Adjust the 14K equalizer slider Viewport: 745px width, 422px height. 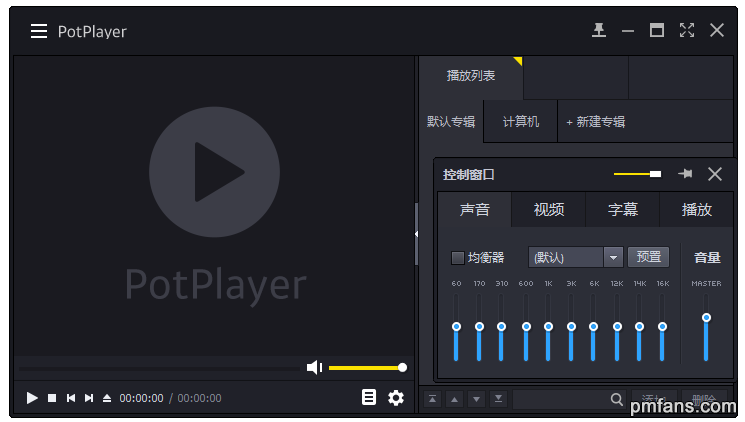pos(640,327)
